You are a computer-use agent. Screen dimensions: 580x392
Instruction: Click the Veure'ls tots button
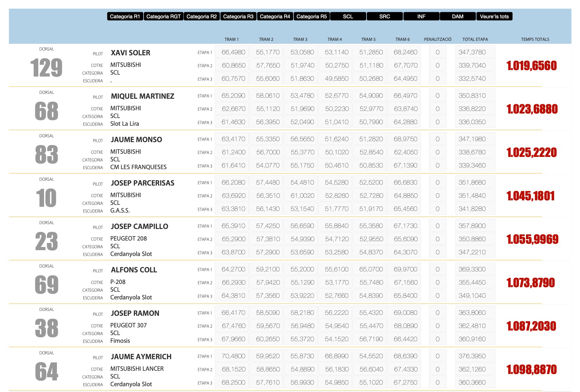pyautogui.click(x=494, y=16)
